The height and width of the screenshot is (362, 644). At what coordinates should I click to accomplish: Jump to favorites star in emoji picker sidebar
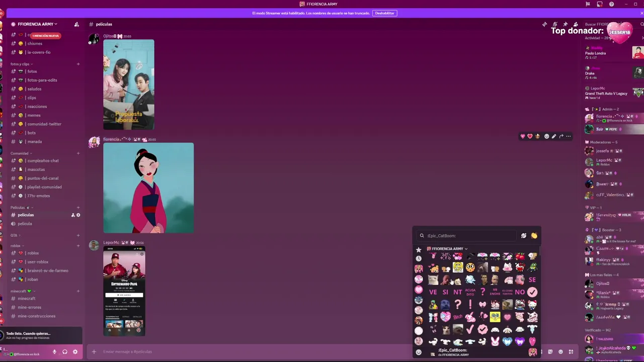click(419, 250)
